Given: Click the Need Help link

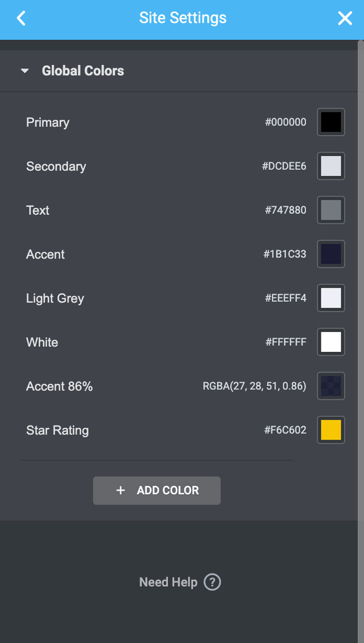Looking at the screenshot, I should pyautogui.click(x=168, y=582).
